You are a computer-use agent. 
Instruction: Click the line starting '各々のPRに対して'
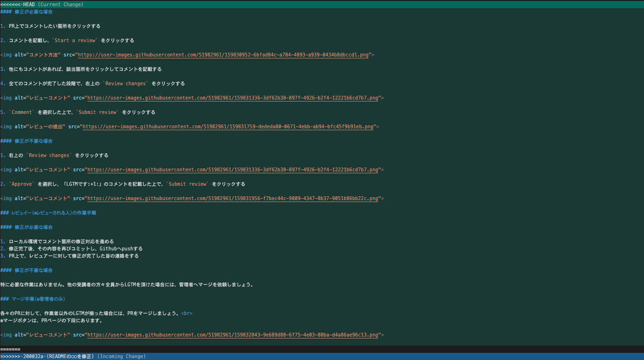(x=97, y=313)
